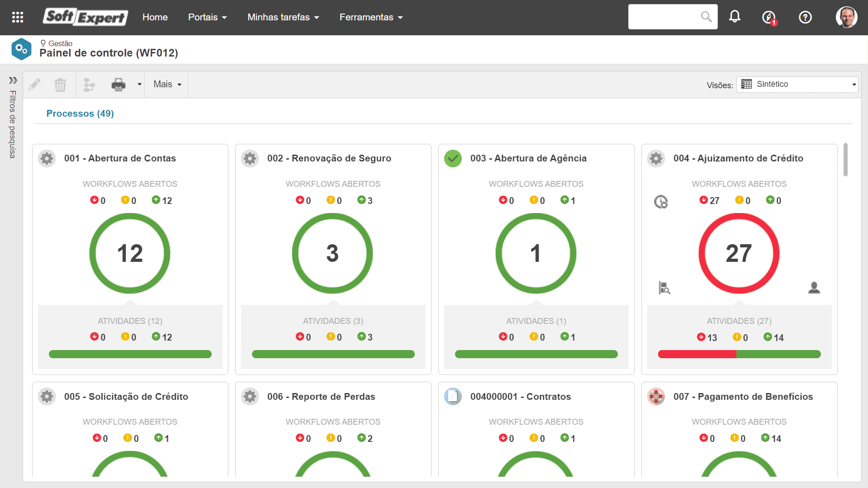The height and width of the screenshot is (488, 868).
Task: Click the green circle showing 3
Action: pos(332,253)
